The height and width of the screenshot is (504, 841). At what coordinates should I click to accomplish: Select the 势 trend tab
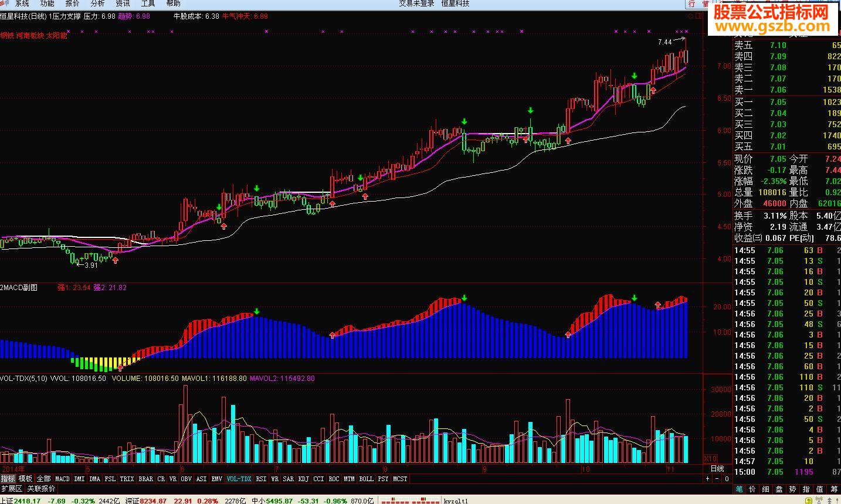(793, 489)
